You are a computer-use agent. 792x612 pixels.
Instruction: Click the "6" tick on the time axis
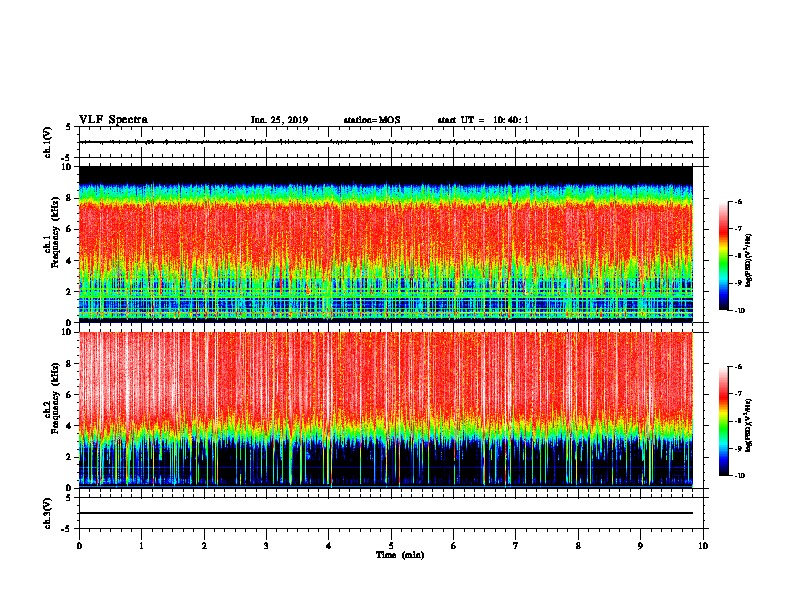point(454,546)
